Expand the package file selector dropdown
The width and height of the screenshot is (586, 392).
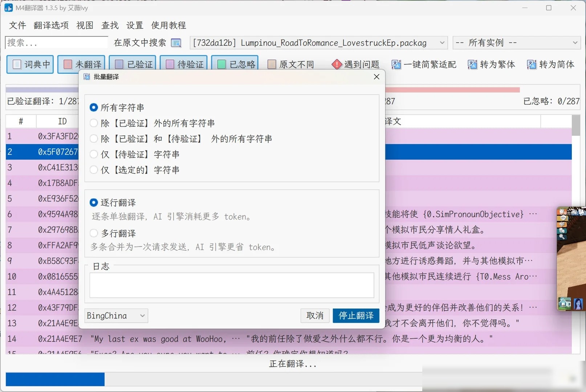tap(318, 43)
